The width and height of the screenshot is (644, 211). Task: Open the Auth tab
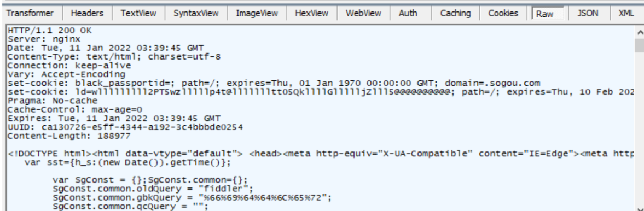[x=408, y=13]
